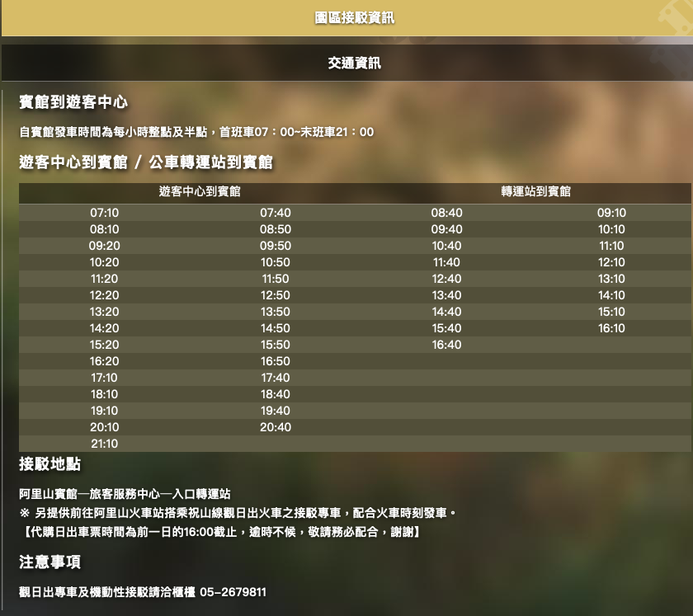Select the 07:10 departure time
Image resolution: width=693 pixels, height=616 pixels.
click(104, 213)
